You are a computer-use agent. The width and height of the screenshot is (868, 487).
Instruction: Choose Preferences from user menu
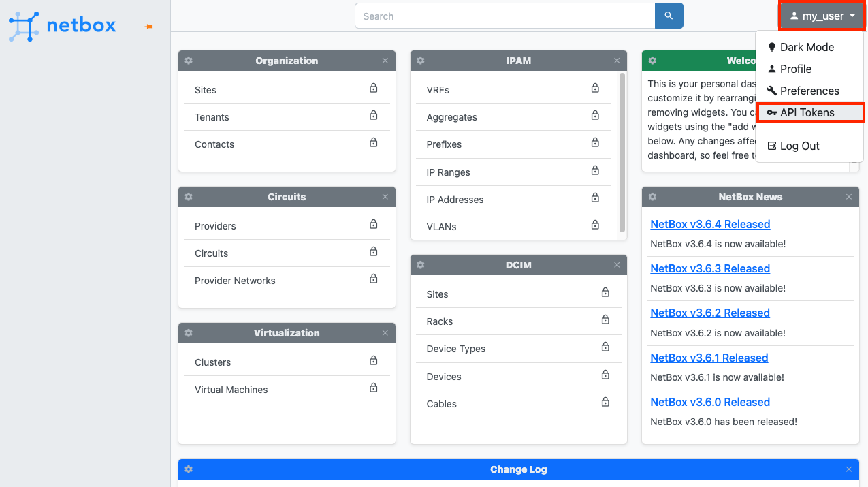[809, 91]
